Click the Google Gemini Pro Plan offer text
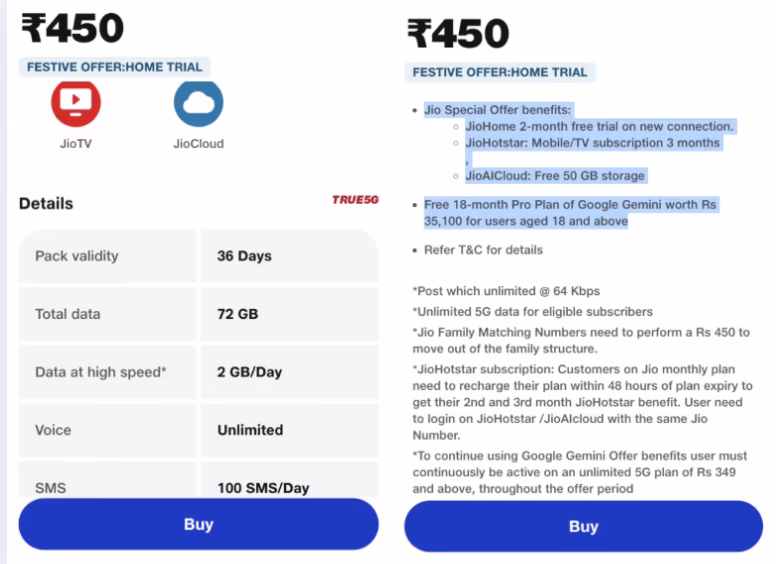Viewport: 776px width, 564px height. click(570, 212)
